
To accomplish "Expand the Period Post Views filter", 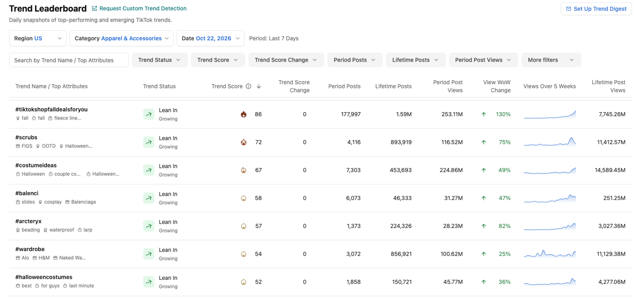I will click(483, 60).
